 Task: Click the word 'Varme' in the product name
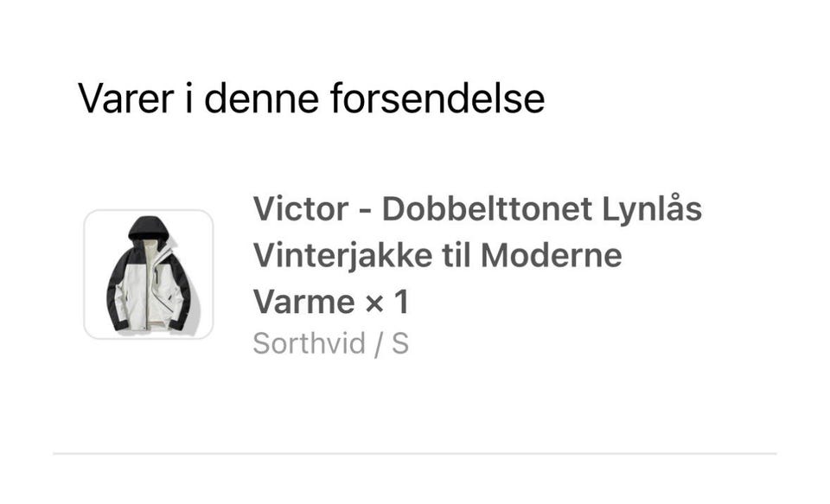coord(303,303)
